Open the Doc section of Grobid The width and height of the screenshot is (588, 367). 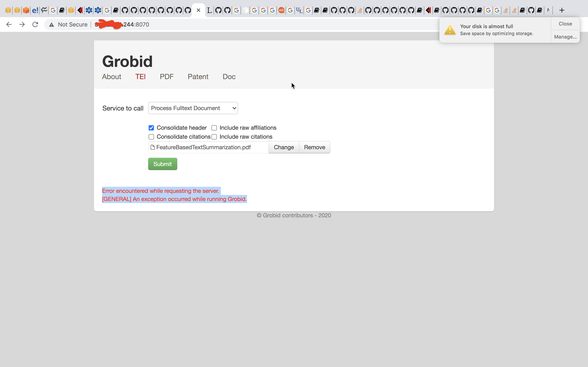tap(229, 77)
